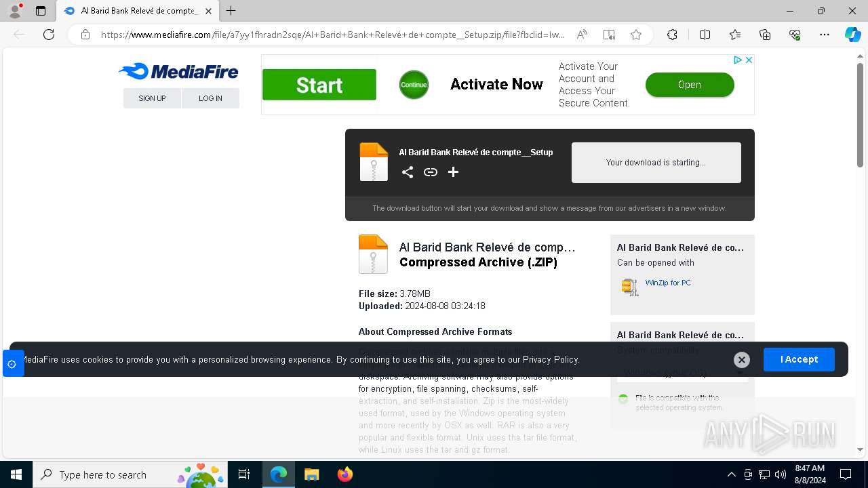Open volume control in tray
This screenshot has width=868, height=488.
click(x=781, y=474)
